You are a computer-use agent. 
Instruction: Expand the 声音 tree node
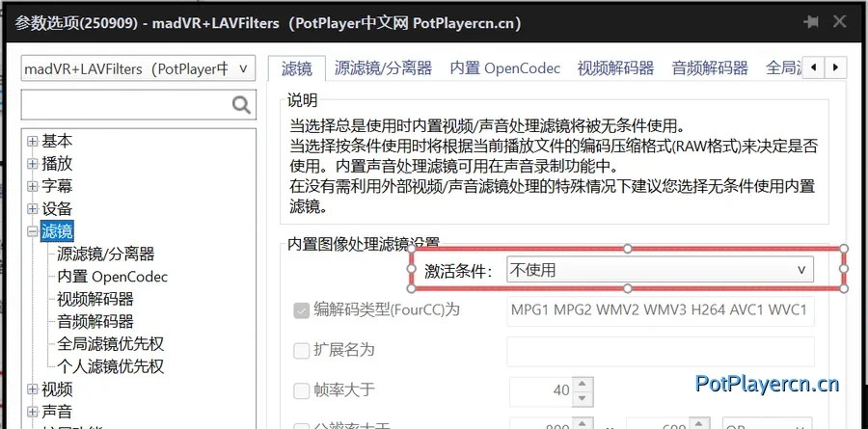point(33,413)
